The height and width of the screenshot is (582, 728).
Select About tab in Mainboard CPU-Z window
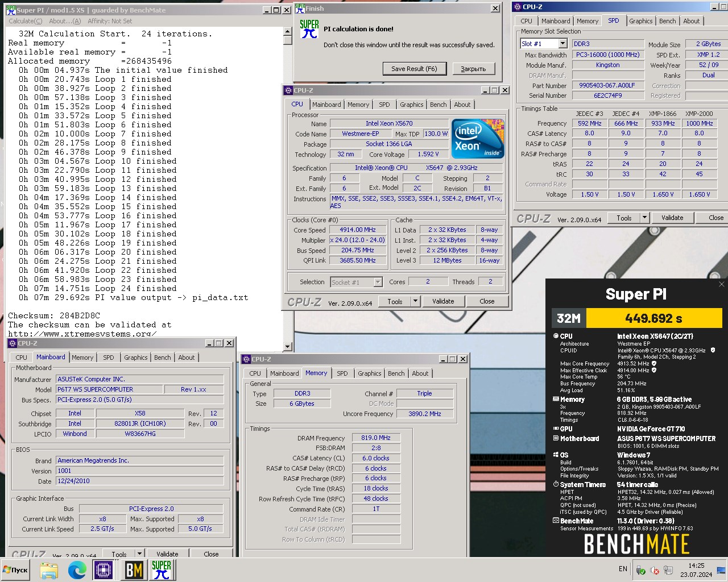187,357
